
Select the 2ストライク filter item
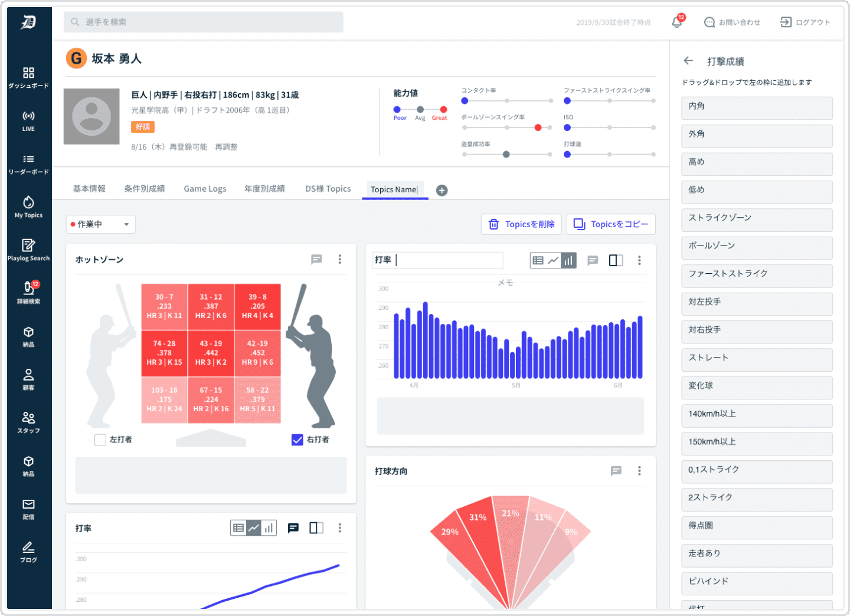(757, 500)
